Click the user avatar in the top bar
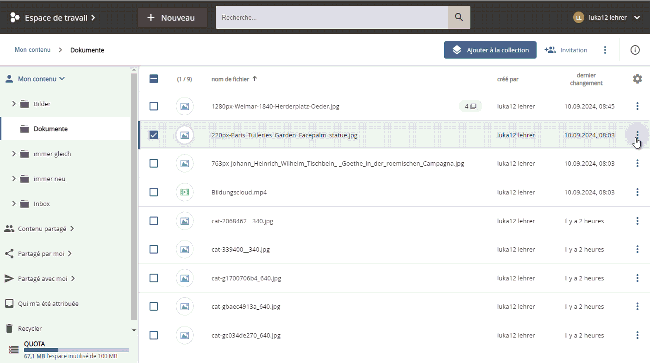Screen dimensions: 650x363 578,17
